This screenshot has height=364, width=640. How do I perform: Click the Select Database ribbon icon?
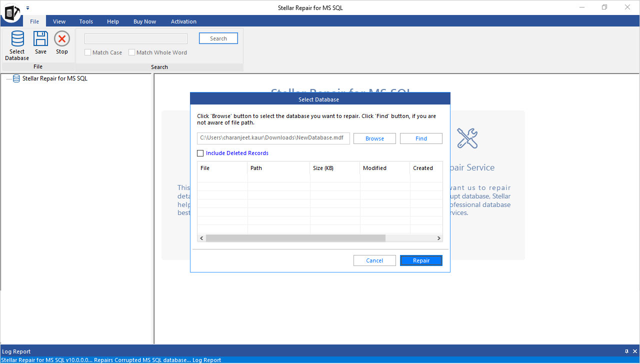[x=17, y=40]
